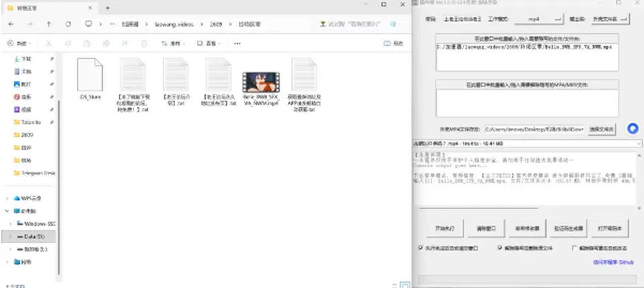Open Videos (视频) in Explorer sidebar

tap(26, 110)
